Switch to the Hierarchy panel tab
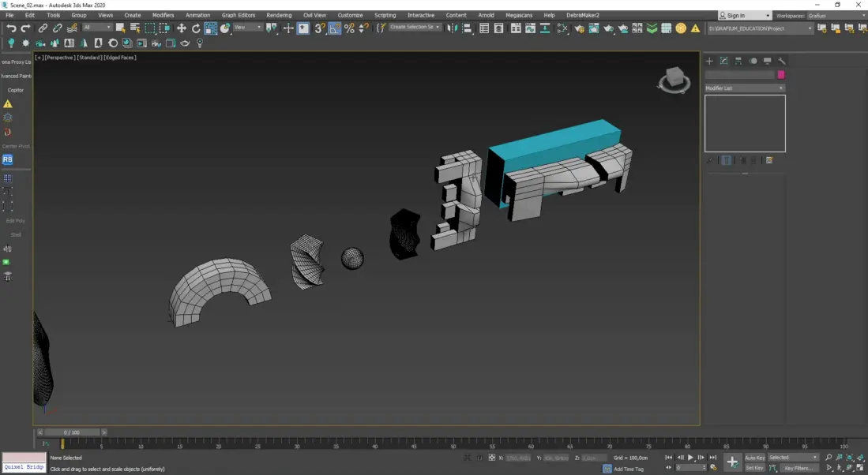Image resolution: width=868 pixels, height=475 pixels. pos(738,61)
